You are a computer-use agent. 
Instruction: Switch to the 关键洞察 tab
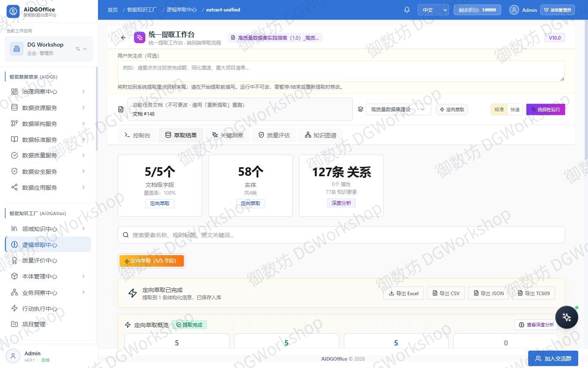(x=227, y=135)
